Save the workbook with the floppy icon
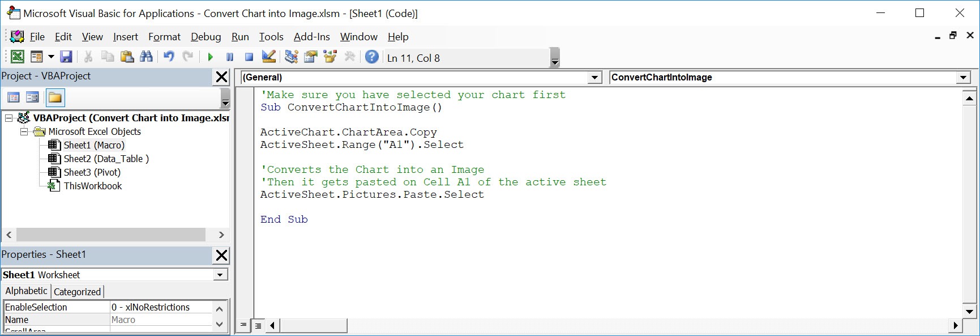The width and height of the screenshot is (980, 336). tap(66, 57)
